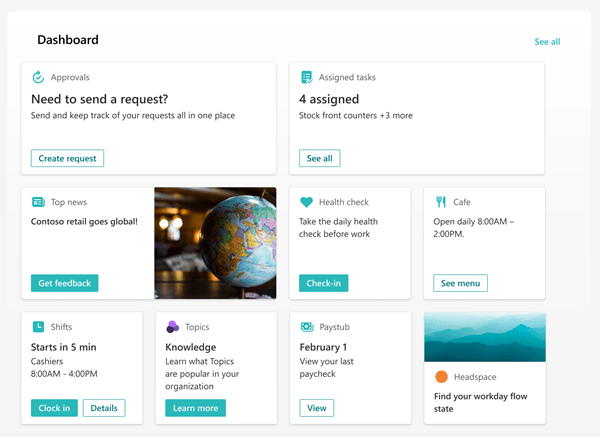The width and height of the screenshot is (600, 438).
Task: Click 'Take the daily health check' text
Action: pos(338,228)
